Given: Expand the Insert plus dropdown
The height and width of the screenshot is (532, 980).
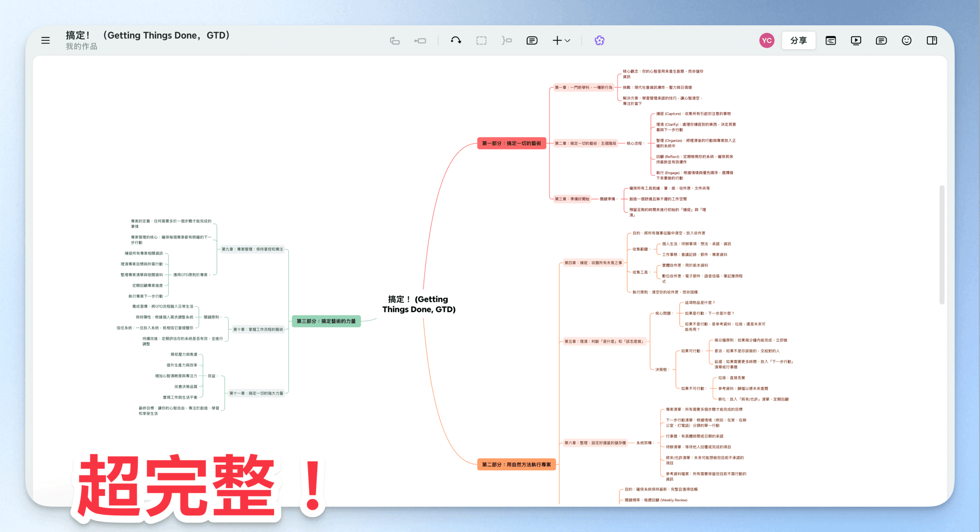Looking at the screenshot, I should point(561,41).
